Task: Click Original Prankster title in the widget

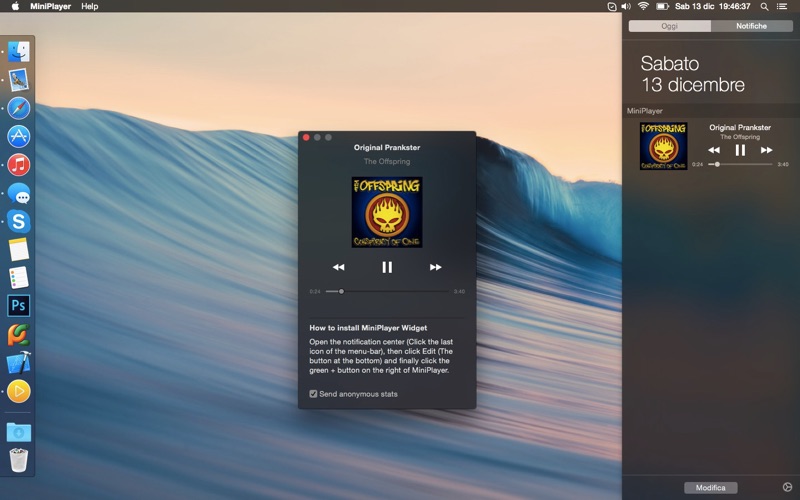Action: (x=740, y=128)
